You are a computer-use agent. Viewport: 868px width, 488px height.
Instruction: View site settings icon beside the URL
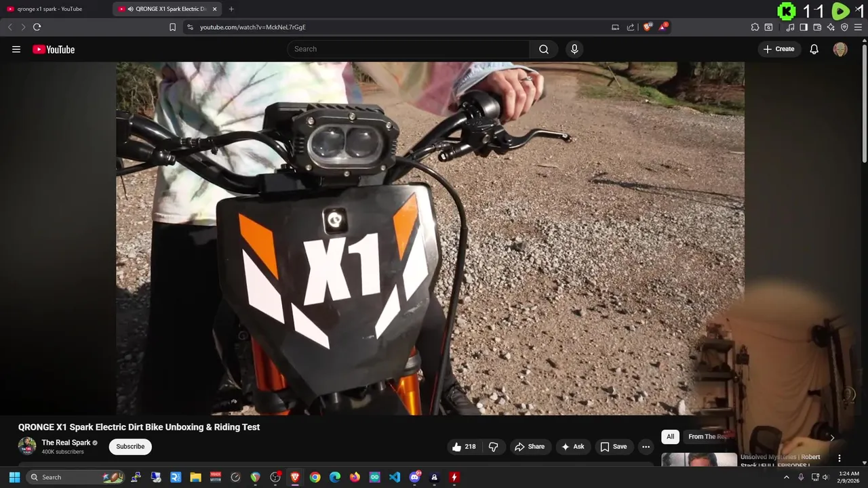pos(190,27)
